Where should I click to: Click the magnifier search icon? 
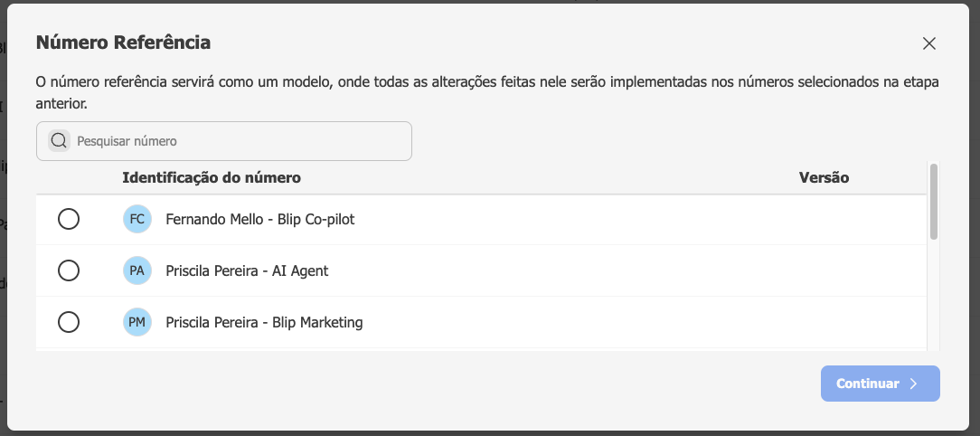(x=59, y=141)
